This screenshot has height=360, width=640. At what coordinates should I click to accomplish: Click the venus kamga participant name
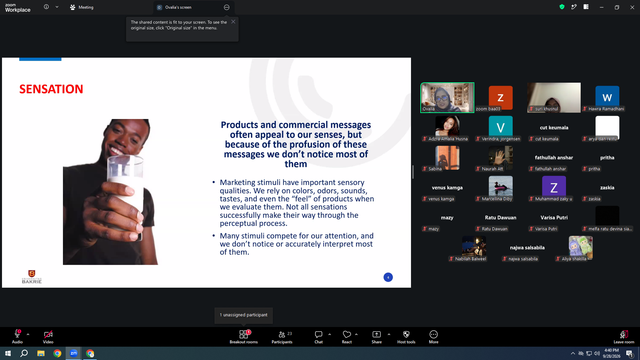(x=447, y=188)
